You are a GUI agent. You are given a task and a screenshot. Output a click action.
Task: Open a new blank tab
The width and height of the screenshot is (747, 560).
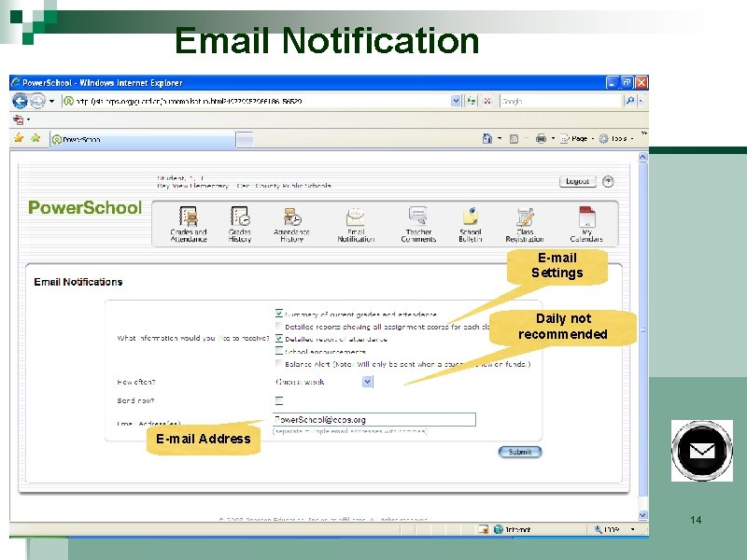pyautogui.click(x=245, y=139)
